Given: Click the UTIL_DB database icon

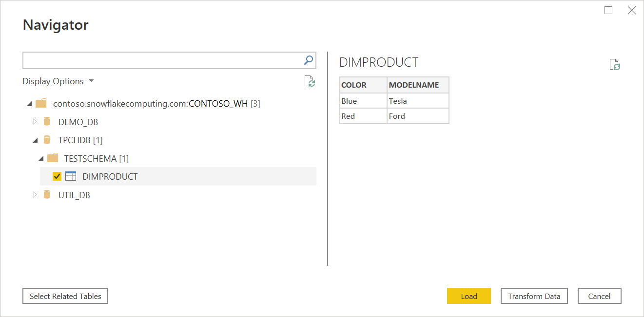Looking at the screenshot, I should 46,194.
